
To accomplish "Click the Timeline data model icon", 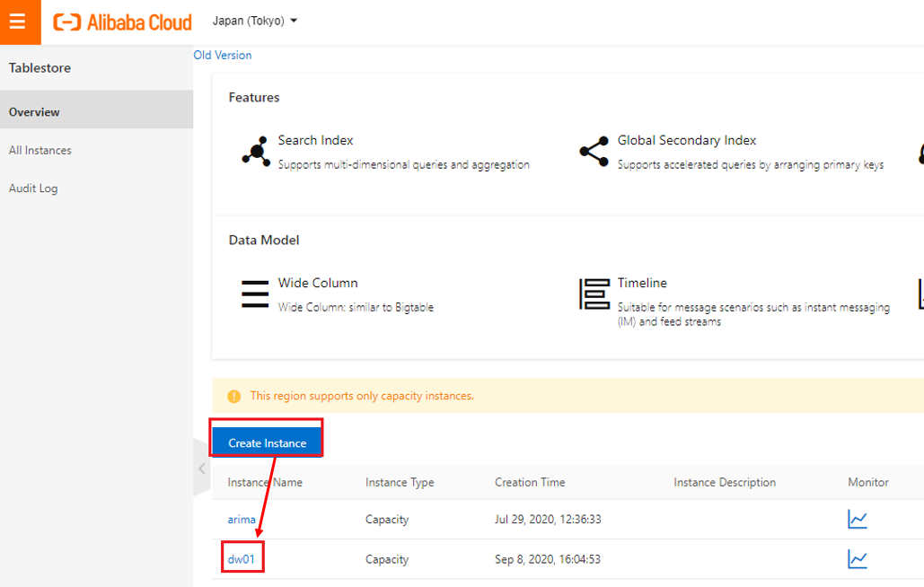I will pyautogui.click(x=594, y=293).
